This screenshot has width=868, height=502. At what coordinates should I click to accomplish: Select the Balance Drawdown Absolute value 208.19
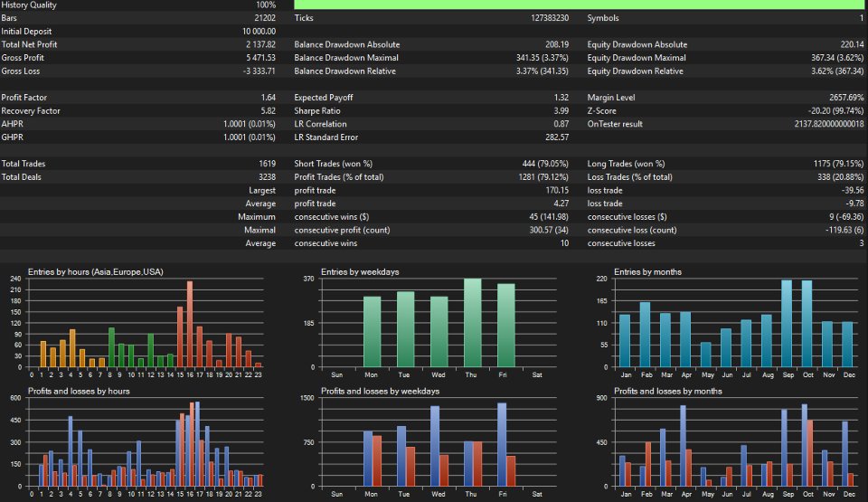(557, 44)
